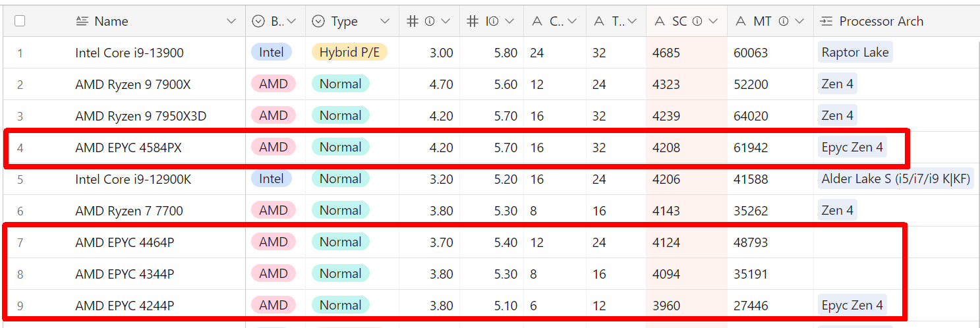980x328 pixels.
Task: Click row number 9 for AMD EPYC 4244P
Action: (x=20, y=306)
